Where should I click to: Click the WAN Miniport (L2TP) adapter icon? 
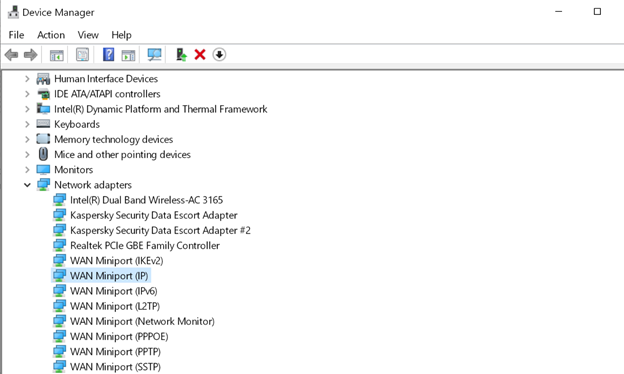click(x=59, y=306)
